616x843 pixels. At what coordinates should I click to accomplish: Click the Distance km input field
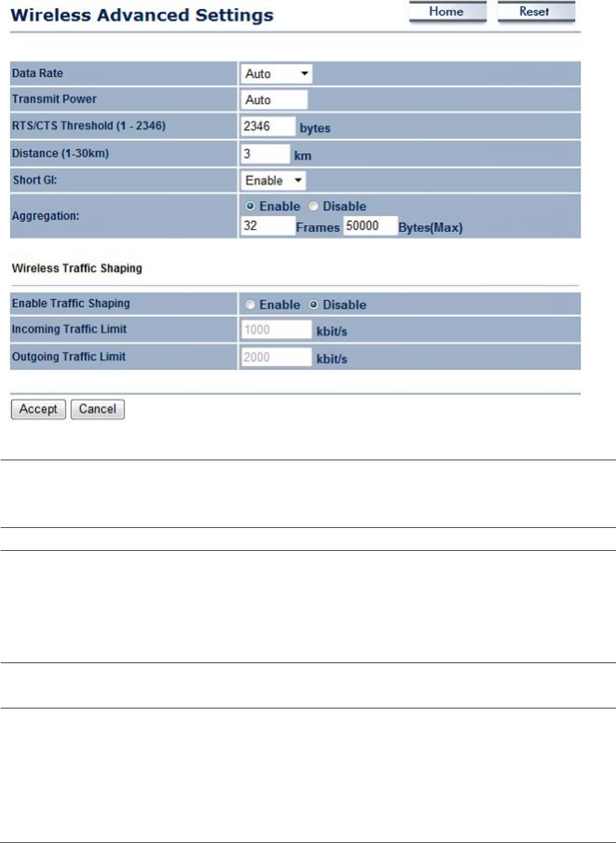[x=266, y=154]
